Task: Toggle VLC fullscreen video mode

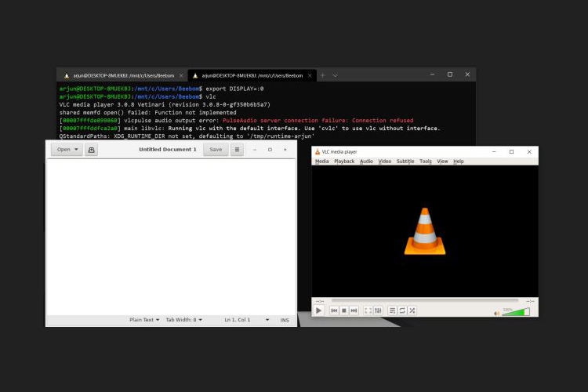Action: click(x=368, y=310)
